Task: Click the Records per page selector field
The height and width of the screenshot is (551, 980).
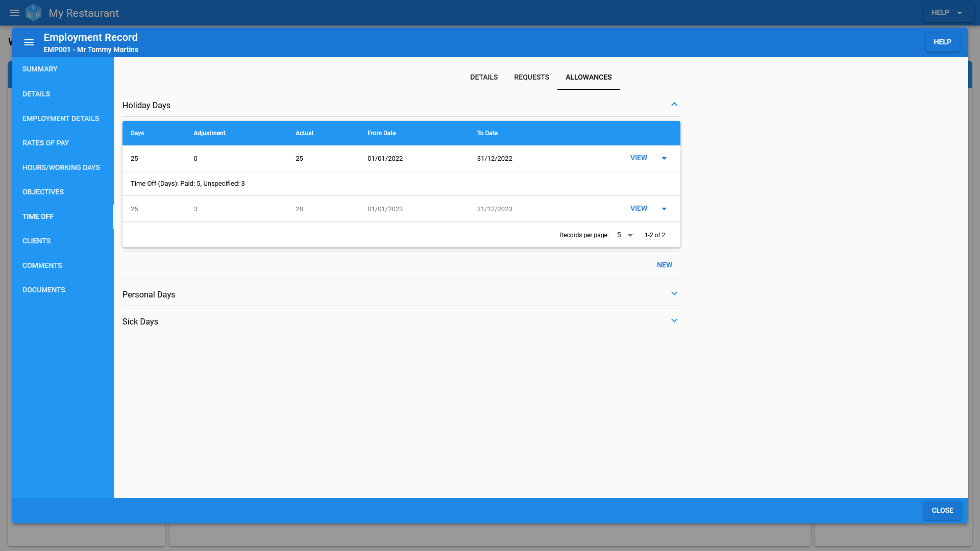Action: 624,235
